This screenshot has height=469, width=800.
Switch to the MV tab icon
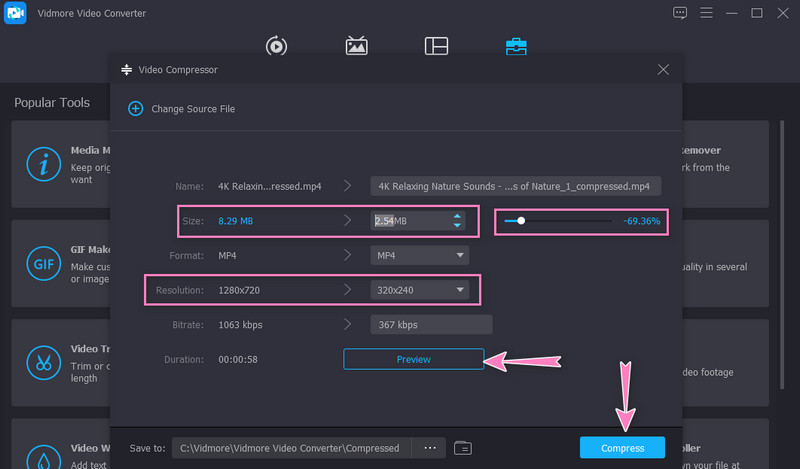click(356, 46)
